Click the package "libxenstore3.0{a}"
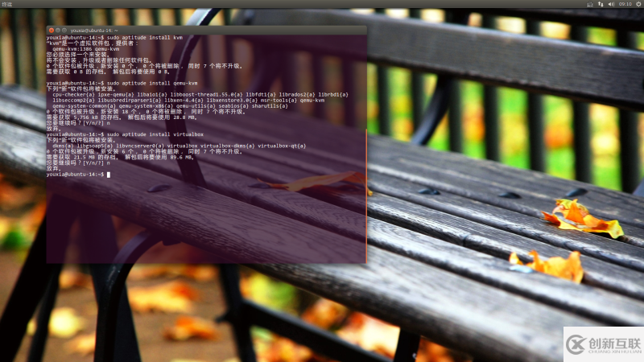 pyautogui.click(x=232, y=100)
